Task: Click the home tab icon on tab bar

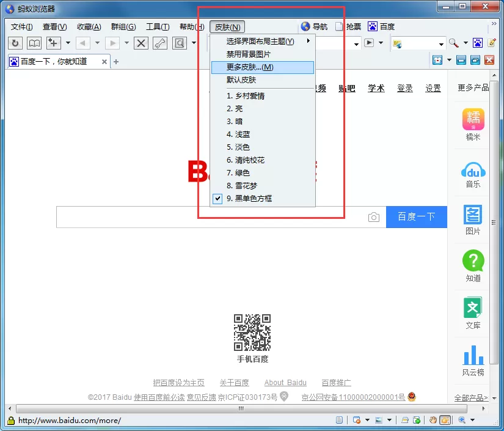Action: click(437, 60)
